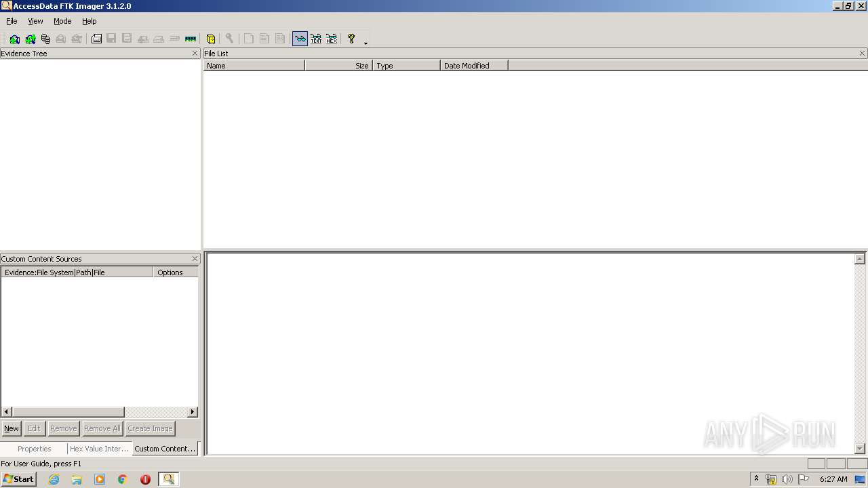Image resolution: width=868 pixels, height=488 pixels.
Task: Open the View menu
Action: [x=35, y=21]
